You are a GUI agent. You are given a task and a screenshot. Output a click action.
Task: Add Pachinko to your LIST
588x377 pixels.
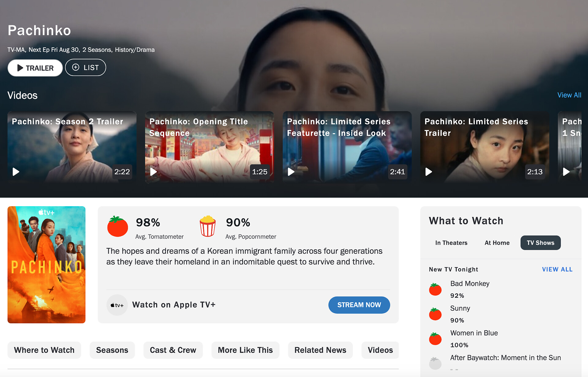click(x=85, y=68)
